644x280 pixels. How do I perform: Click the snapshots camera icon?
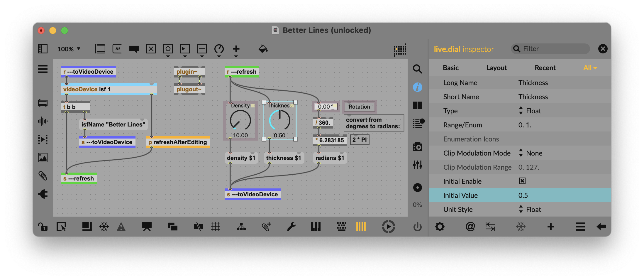click(x=417, y=146)
